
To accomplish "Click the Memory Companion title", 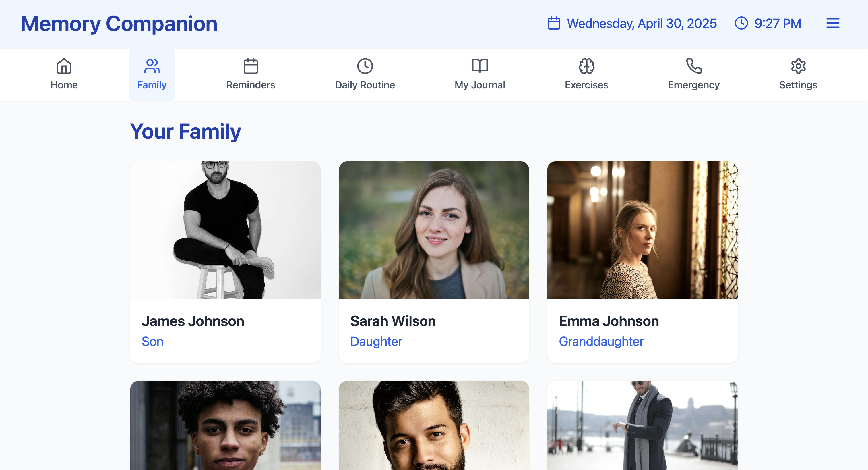I will point(119,24).
